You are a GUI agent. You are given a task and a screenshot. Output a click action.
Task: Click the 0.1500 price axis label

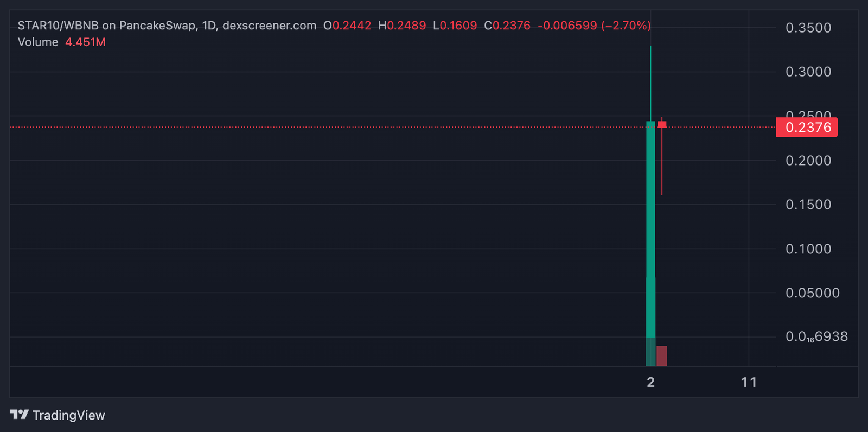pos(808,205)
